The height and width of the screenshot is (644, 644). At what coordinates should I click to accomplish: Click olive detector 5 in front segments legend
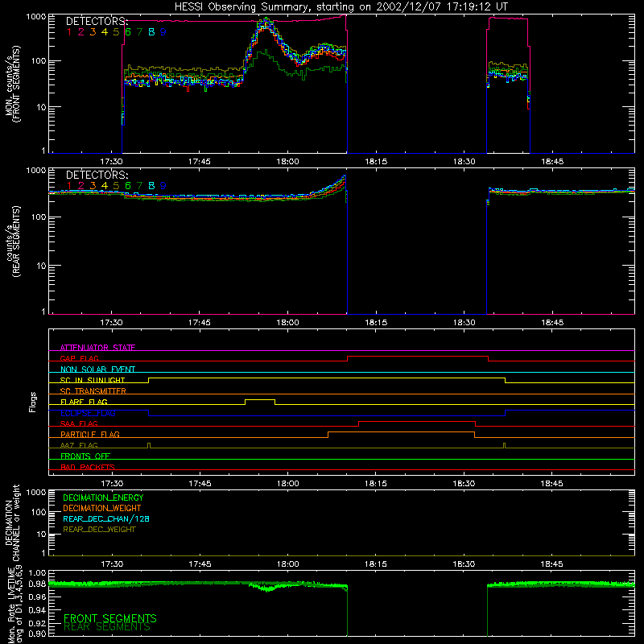[116, 32]
